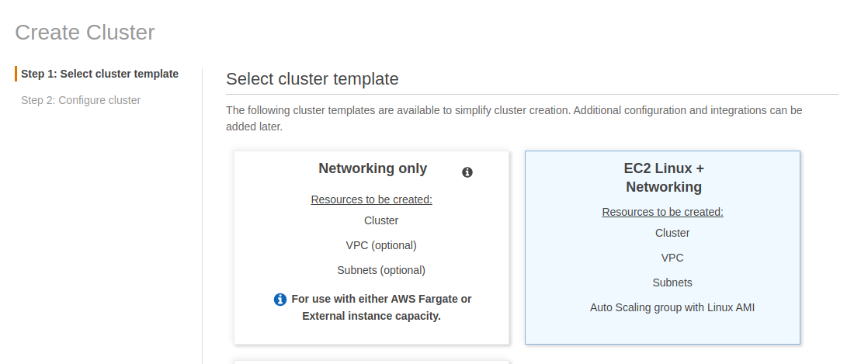Click the info icon beside Networking only
The width and height of the screenshot is (868, 364).
coord(467,172)
